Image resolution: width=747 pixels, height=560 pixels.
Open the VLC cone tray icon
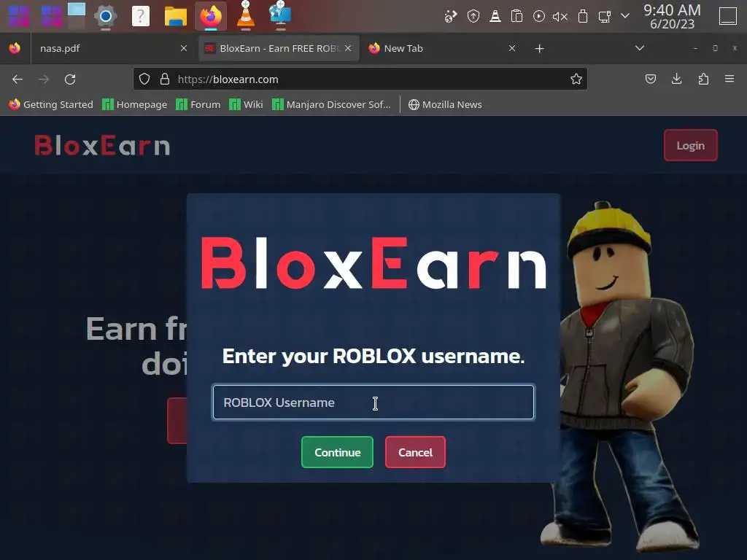[x=495, y=17]
